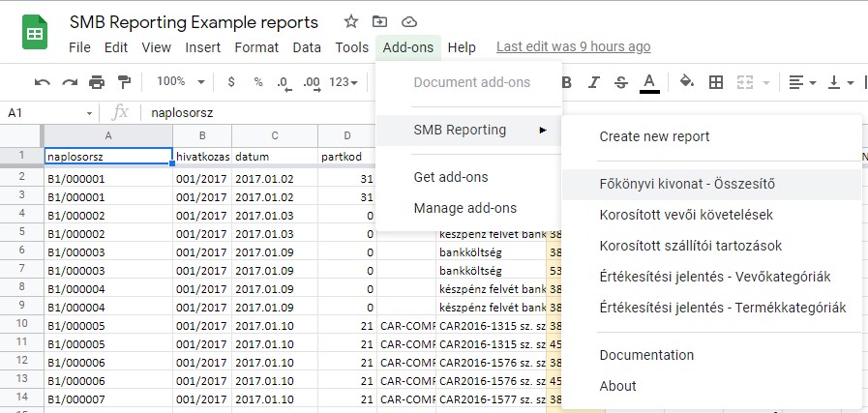Click the borders icon in toolbar
This screenshot has height=413, width=868.
[716, 82]
